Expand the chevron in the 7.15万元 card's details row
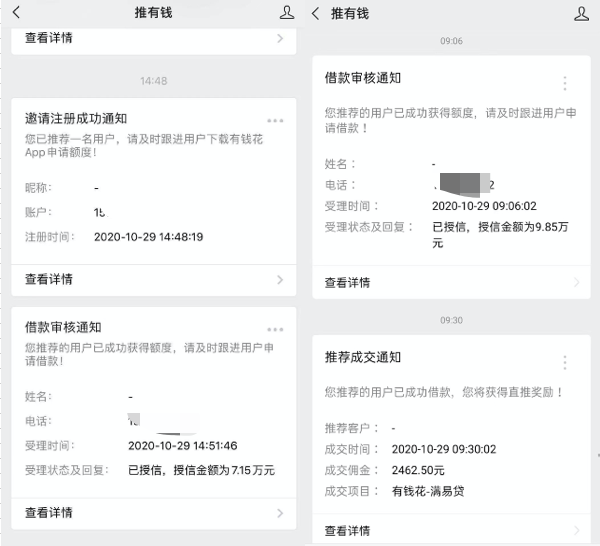 click(x=280, y=513)
